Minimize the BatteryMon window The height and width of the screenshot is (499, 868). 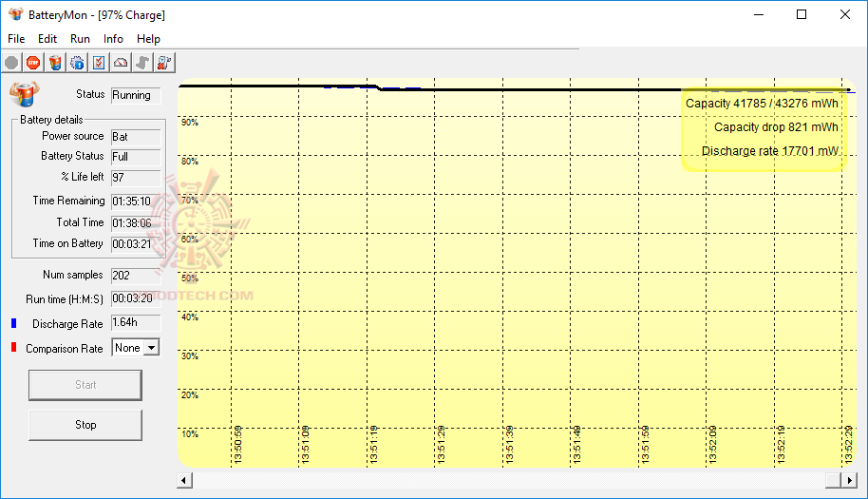759,14
